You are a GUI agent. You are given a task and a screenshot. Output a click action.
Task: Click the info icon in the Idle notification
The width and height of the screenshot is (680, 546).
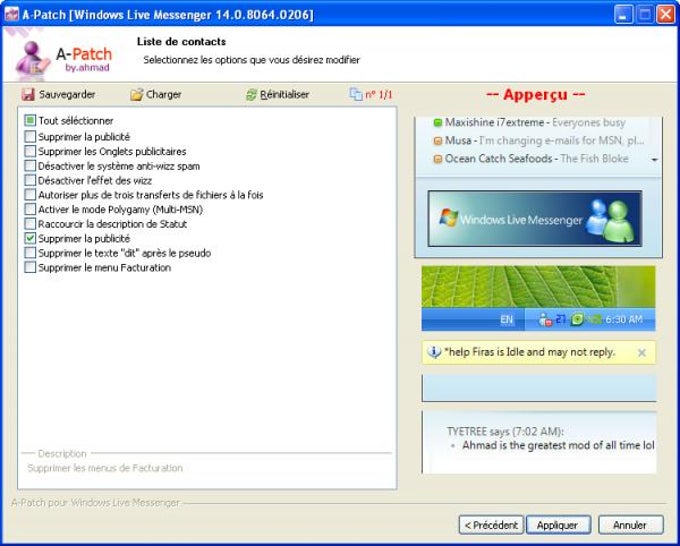tap(434, 352)
